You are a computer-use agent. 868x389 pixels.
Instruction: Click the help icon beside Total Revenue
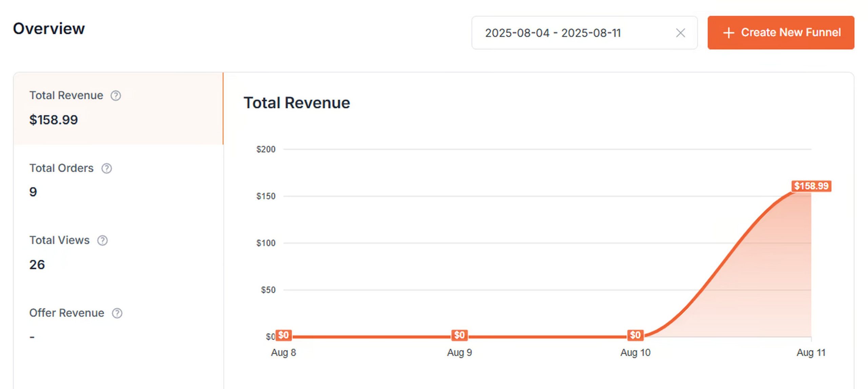(115, 95)
